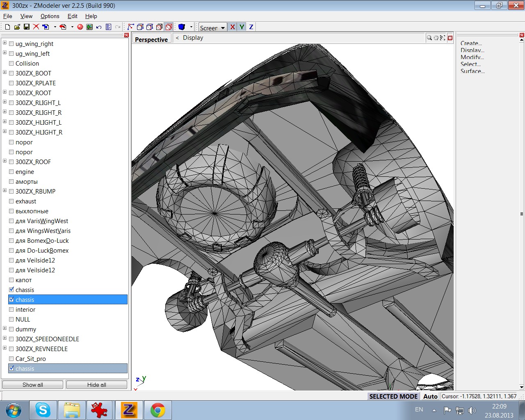
Task: Toggle the Z axis constraint button
Action: pos(251,27)
